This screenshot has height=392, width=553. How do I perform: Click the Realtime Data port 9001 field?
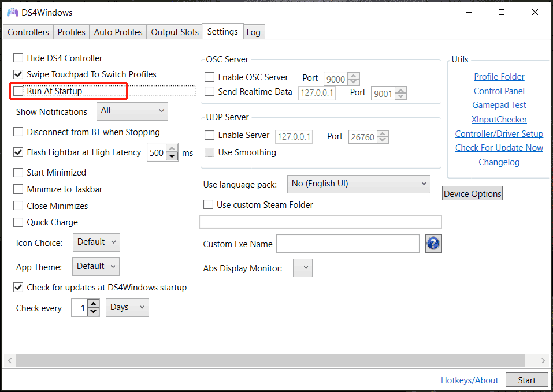(x=383, y=94)
